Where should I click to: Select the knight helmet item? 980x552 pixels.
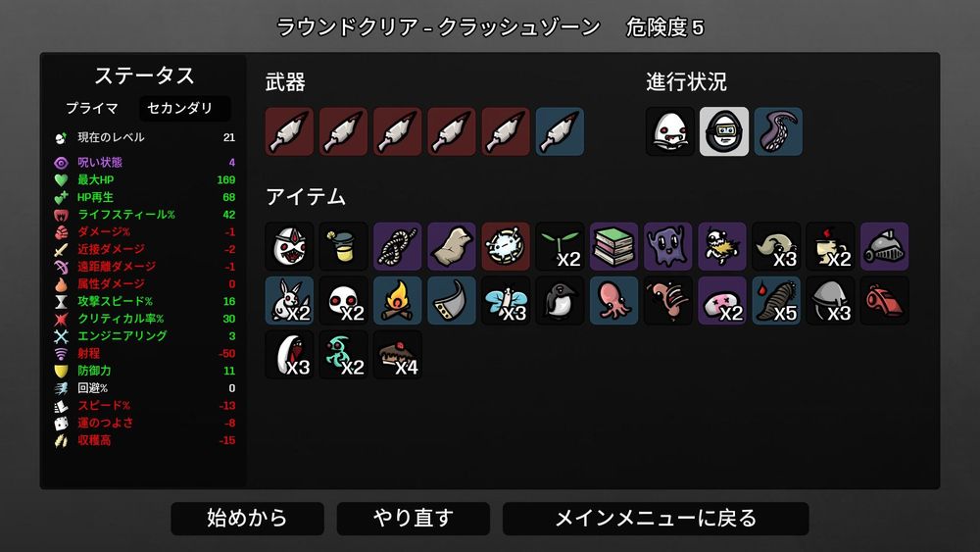point(884,246)
